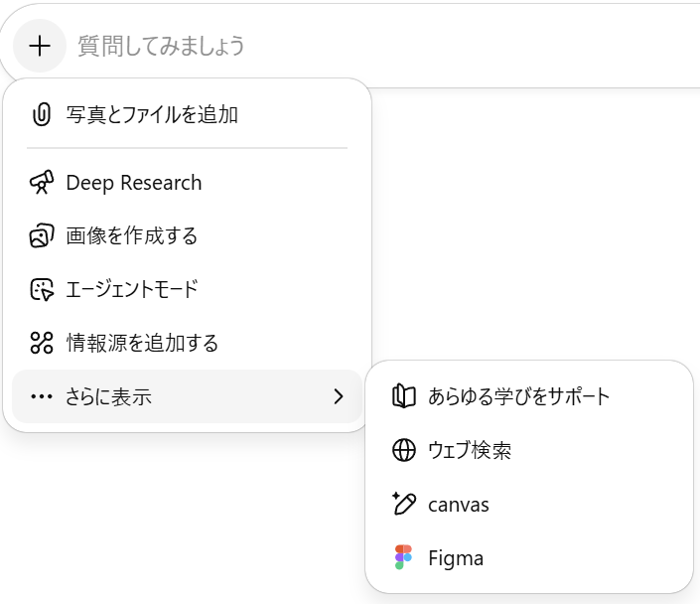This screenshot has width=700, height=604.
Task: Click the paperclip attachment icon
Action: coord(41,114)
